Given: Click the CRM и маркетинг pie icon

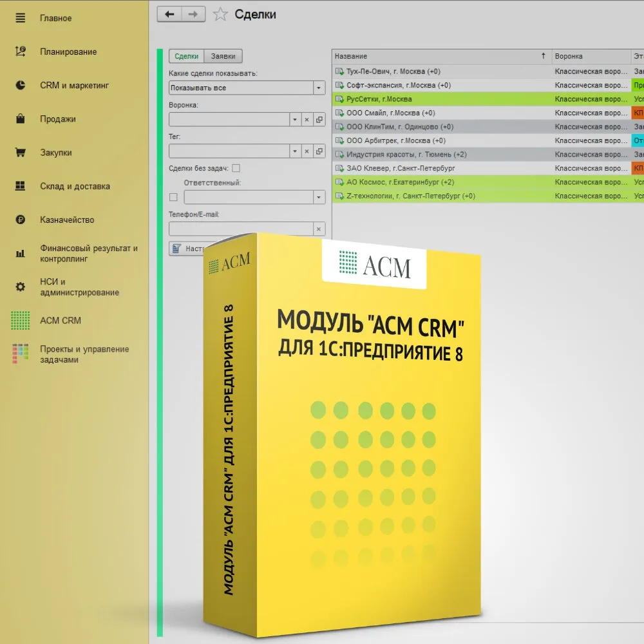Looking at the screenshot, I should (20, 85).
